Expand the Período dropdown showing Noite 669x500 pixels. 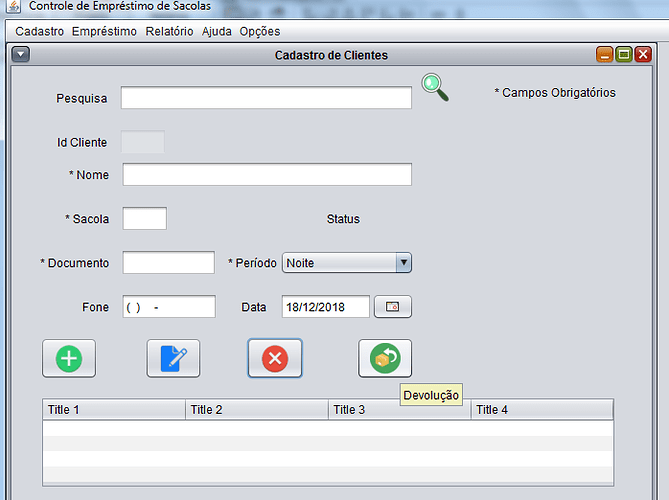(347, 263)
